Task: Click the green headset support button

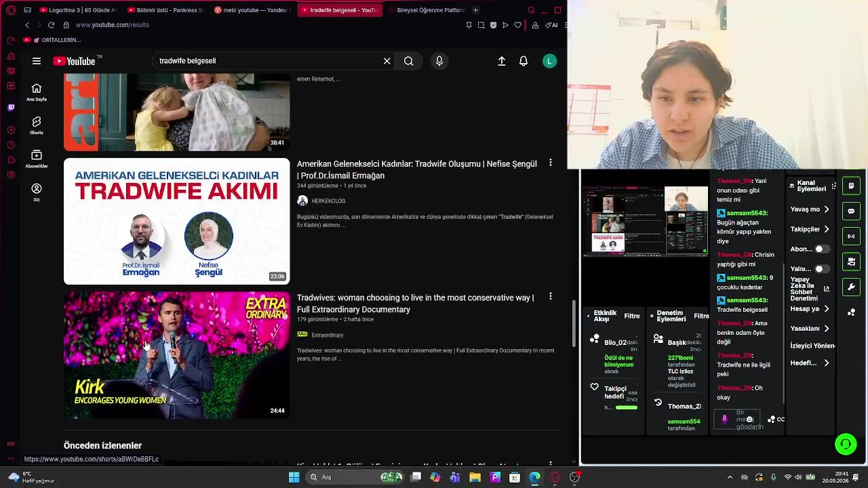Action: tap(846, 444)
